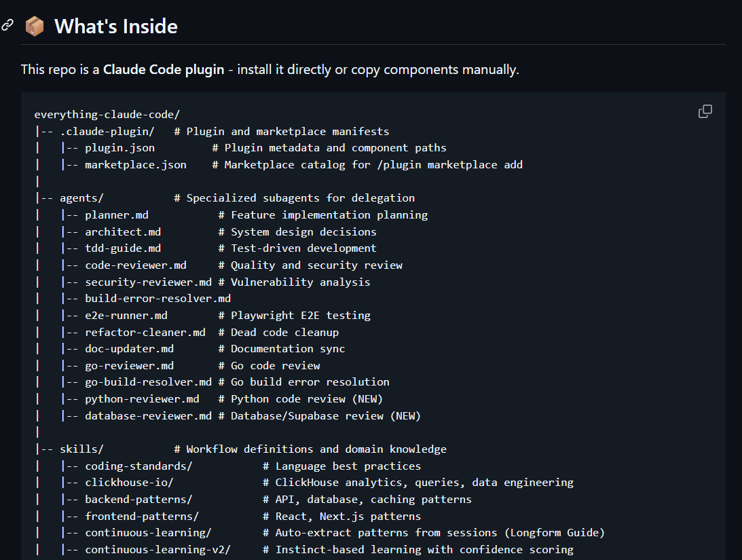The image size is (742, 560).
Task: Select comment "# Feature implementation planning"
Action: [x=323, y=215]
